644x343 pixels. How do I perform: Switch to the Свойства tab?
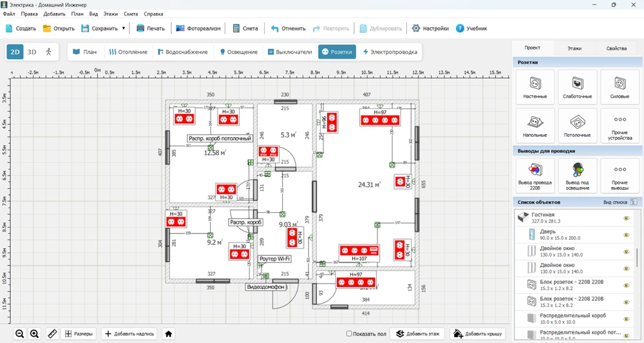tap(616, 48)
